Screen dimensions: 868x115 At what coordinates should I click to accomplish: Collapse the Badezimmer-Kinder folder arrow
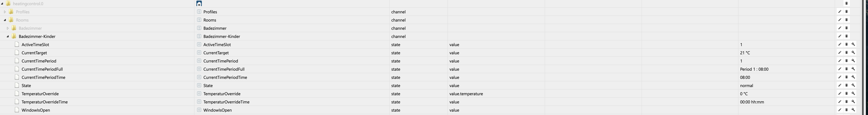8,36
